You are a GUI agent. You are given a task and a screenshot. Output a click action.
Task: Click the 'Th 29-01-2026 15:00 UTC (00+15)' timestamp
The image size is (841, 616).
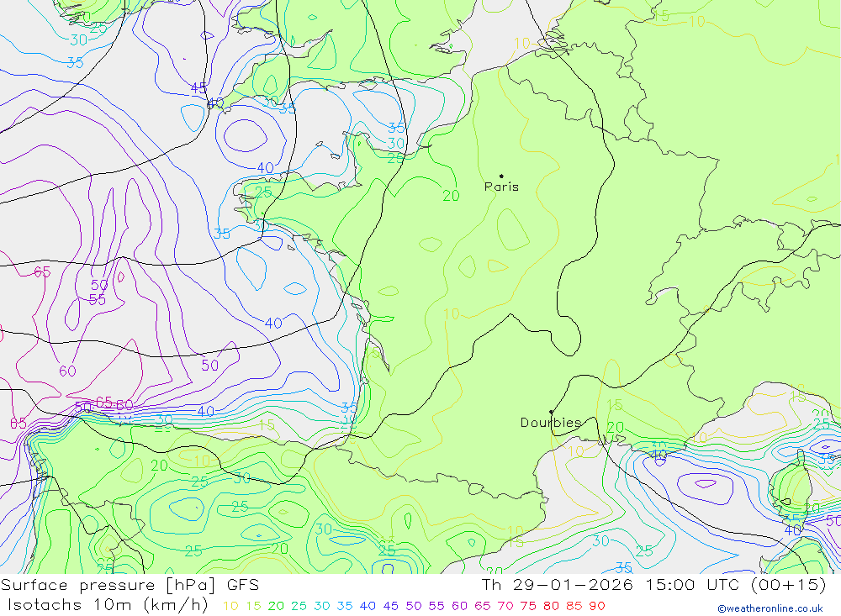pyautogui.click(x=653, y=585)
